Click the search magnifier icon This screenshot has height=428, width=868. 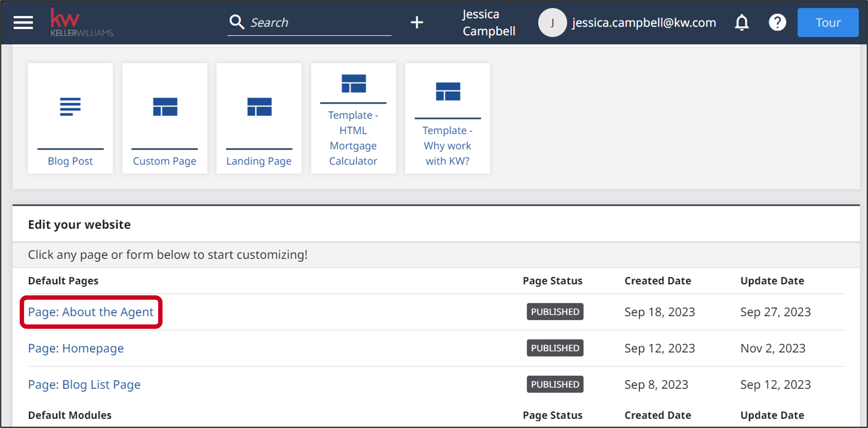click(x=237, y=22)
